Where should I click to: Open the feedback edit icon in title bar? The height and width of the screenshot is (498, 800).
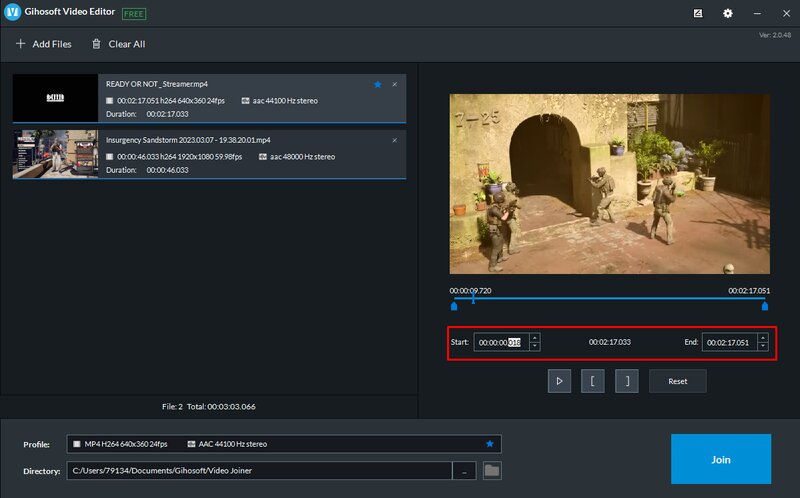coord(698,13)
